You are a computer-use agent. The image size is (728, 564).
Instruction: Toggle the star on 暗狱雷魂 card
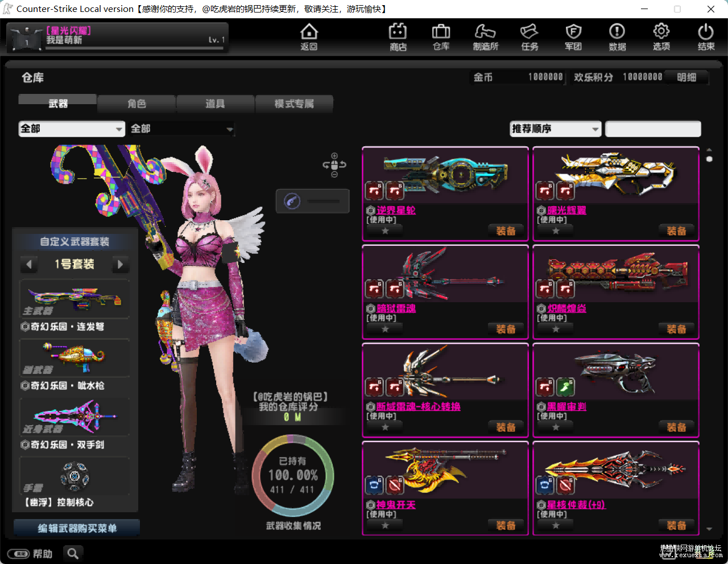click(385, 329)
